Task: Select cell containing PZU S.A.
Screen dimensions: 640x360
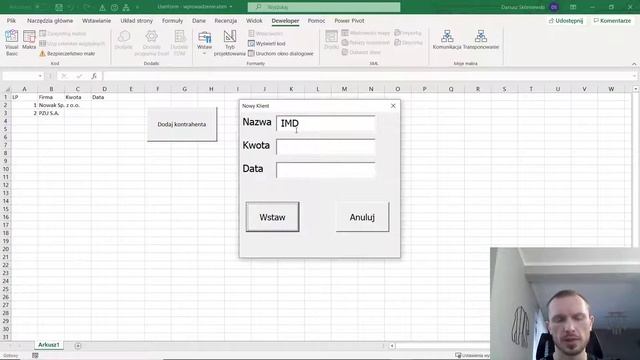Action: (x=51, y=113)
